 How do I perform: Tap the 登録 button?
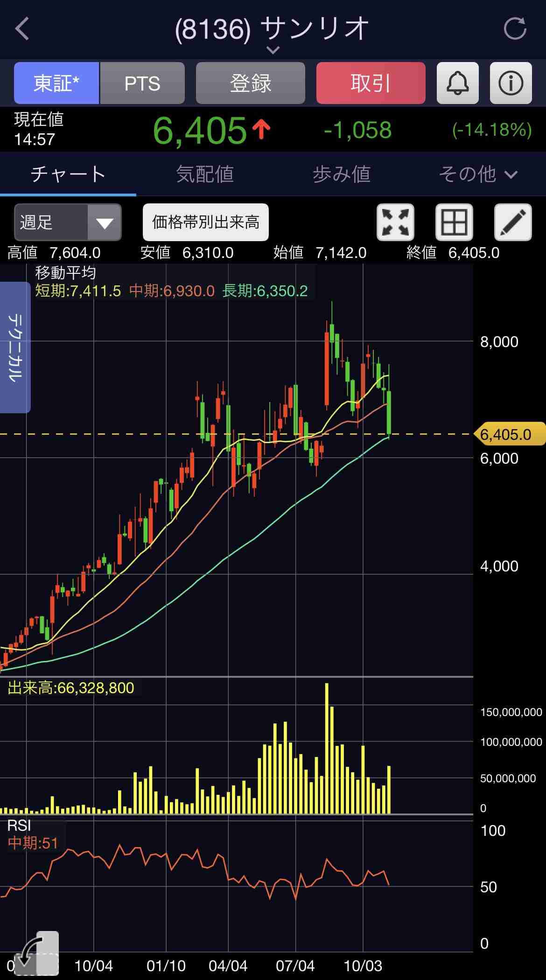tap(250, 83)
